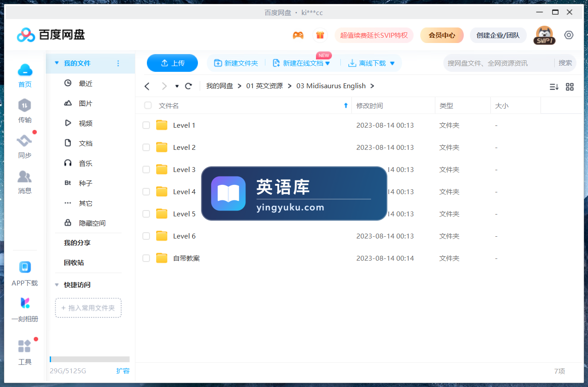Click the 扩容 link
Image resolution: width=588 pixels, height=387 pixels.
[x=123, y=371]
